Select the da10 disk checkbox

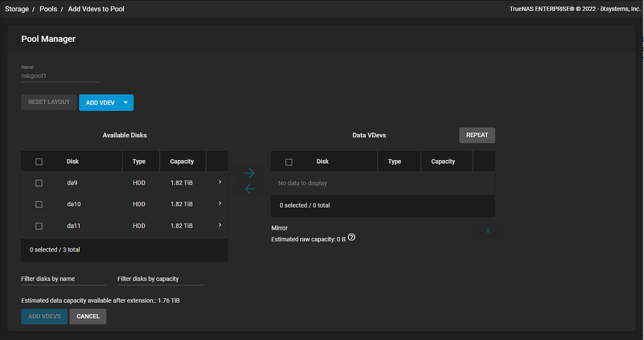coord(39,204)
